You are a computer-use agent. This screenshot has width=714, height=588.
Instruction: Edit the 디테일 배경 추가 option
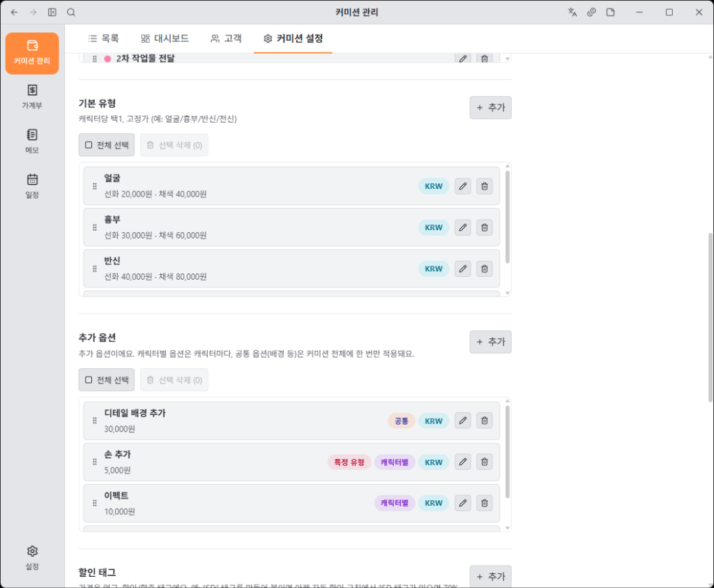click(463, 421)
